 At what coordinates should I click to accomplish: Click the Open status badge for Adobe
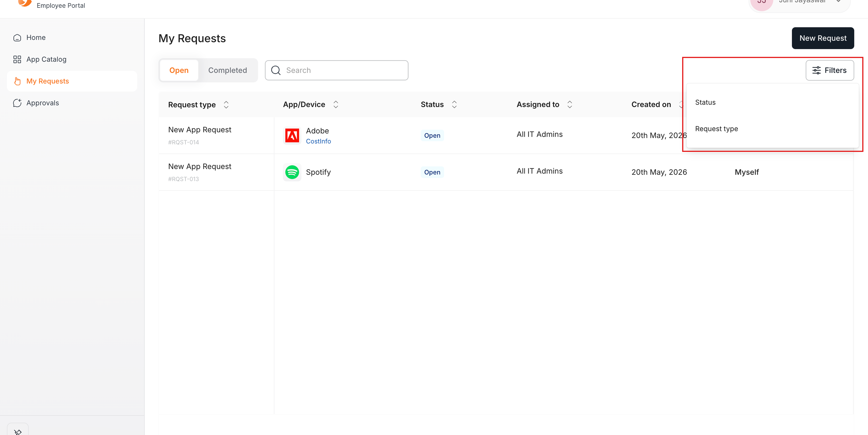click(x=432, y=136)
